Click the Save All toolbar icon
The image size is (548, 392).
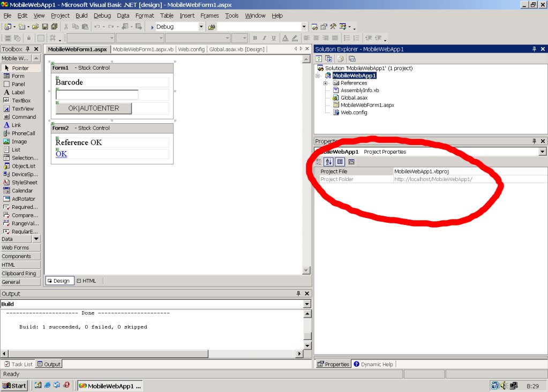tap(54, 27)
